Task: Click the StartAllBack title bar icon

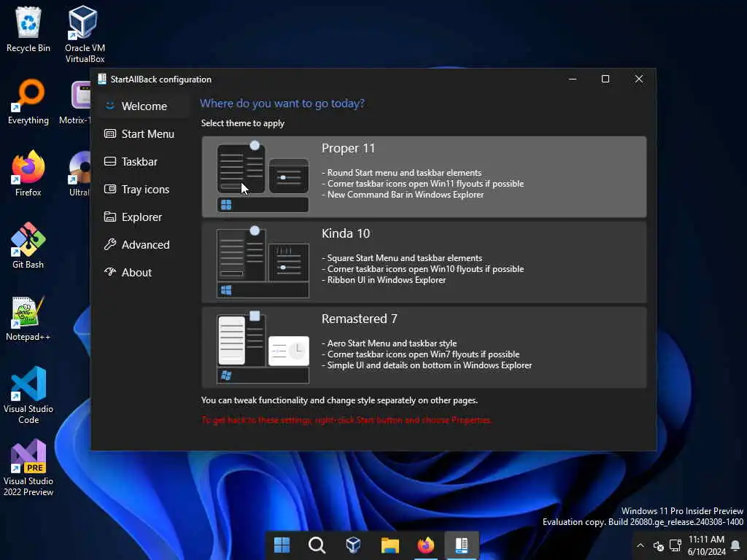Action: 102,79
